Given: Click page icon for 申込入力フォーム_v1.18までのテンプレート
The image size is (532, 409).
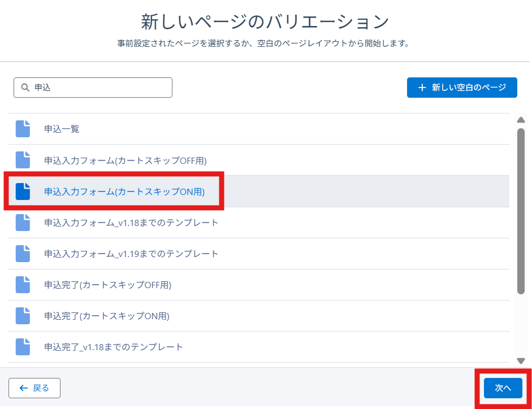Looking at the screenshot, I should (23, 223).
